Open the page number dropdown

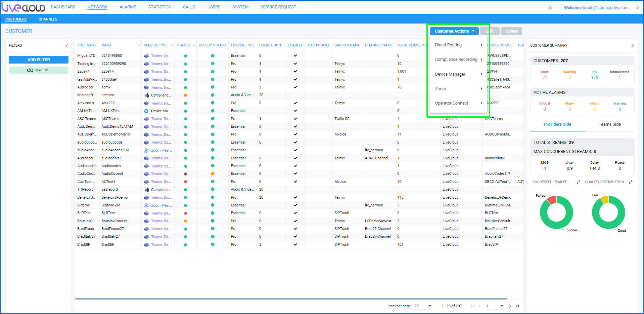tap(495, 306)
